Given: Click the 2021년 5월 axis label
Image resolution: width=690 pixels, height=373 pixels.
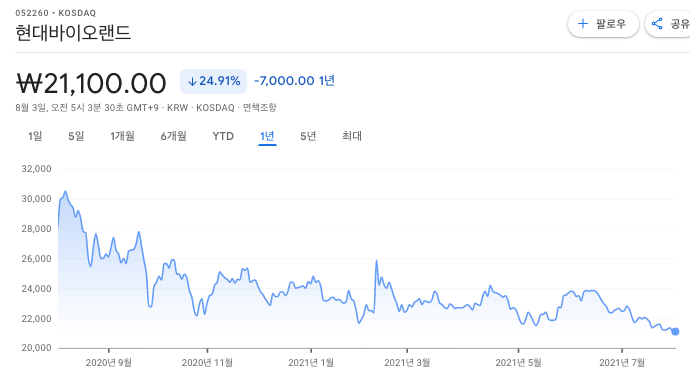Looking at the screenshot, I should (518, 362).
